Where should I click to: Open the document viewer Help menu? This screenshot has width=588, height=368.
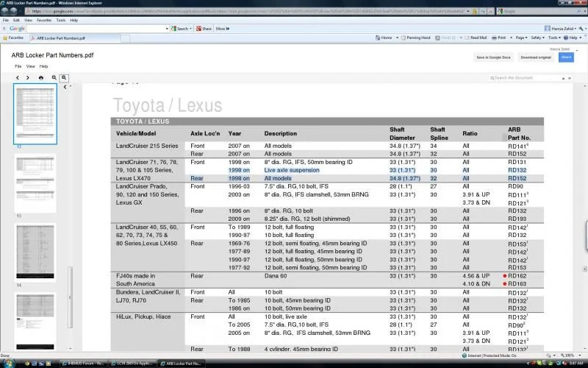[x=43, y=66]
